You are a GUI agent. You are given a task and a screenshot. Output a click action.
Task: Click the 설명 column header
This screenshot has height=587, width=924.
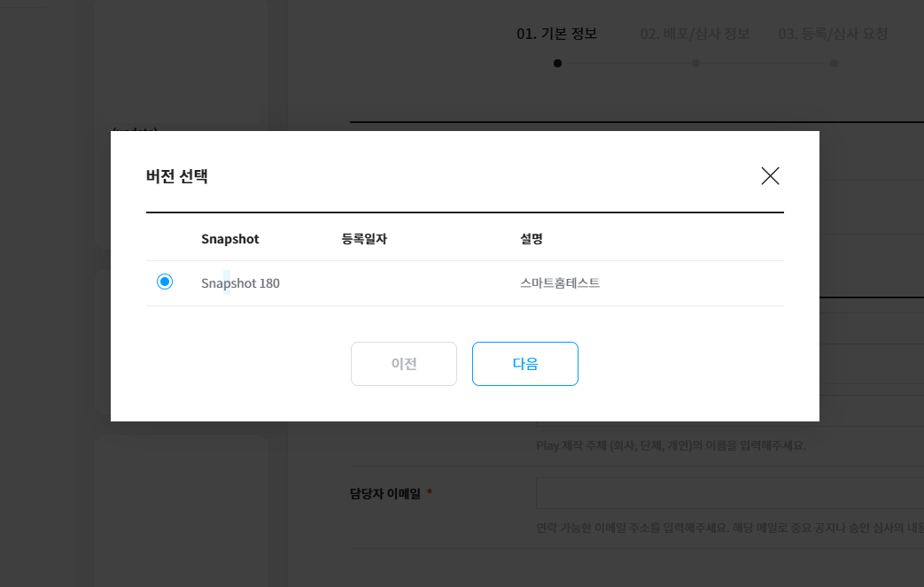point(532,239)
